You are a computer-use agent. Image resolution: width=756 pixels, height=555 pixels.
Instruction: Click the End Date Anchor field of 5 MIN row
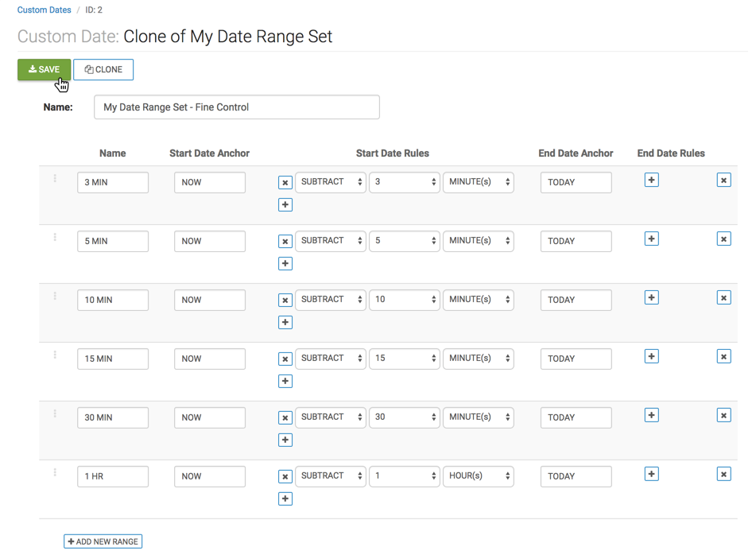pyautogui.click(x=576, y=241)
